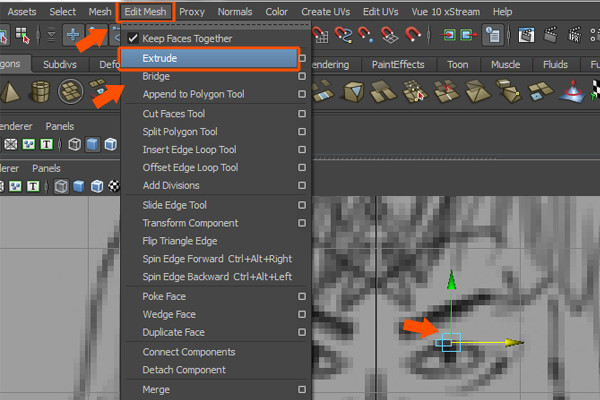Open the Edit Mesh menu
Viewport: 600px width, 400px height.
click(145, 12)
